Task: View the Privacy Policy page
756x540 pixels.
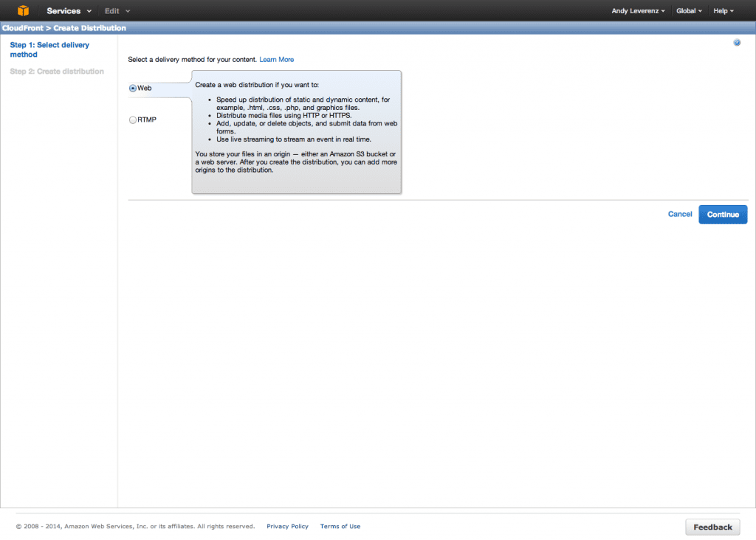Action: (x=287, y=526)
